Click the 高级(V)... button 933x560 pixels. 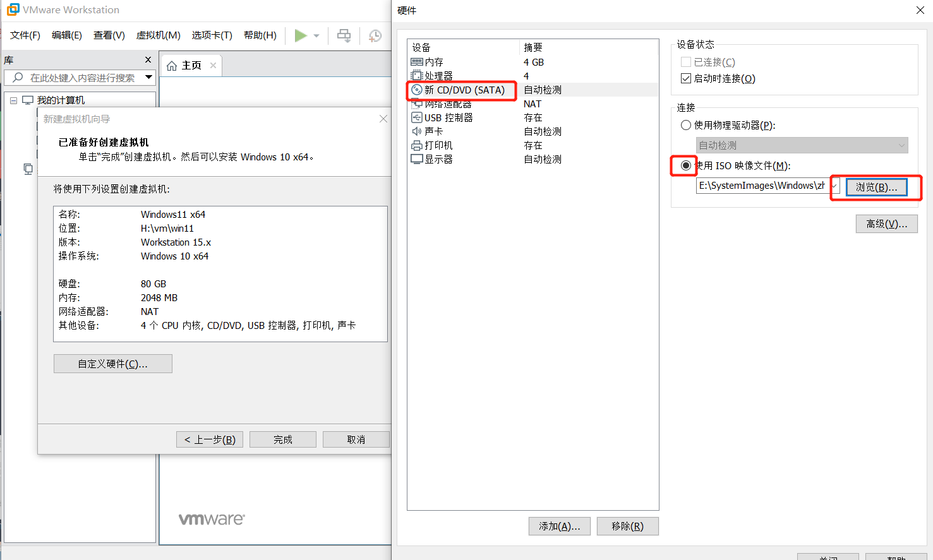point(887,224)
